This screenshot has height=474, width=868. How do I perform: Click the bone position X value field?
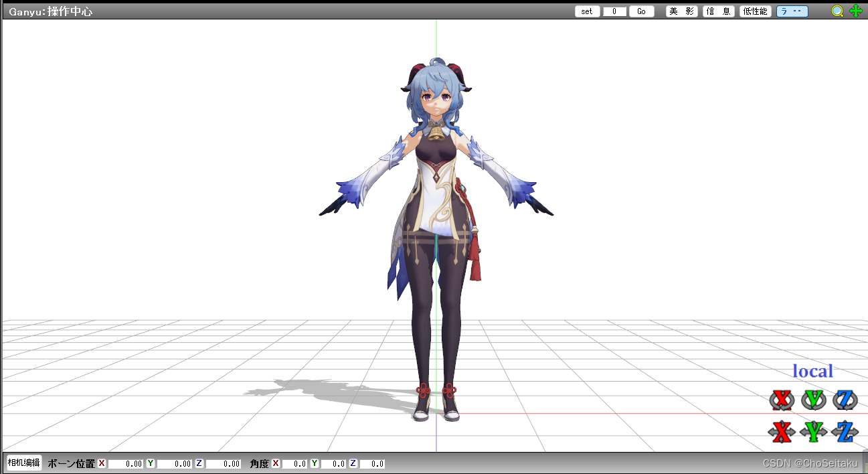(126, 463)
